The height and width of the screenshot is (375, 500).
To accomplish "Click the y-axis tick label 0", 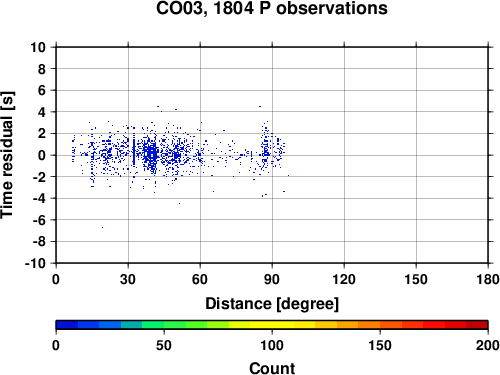I will (x=42, y=155).
